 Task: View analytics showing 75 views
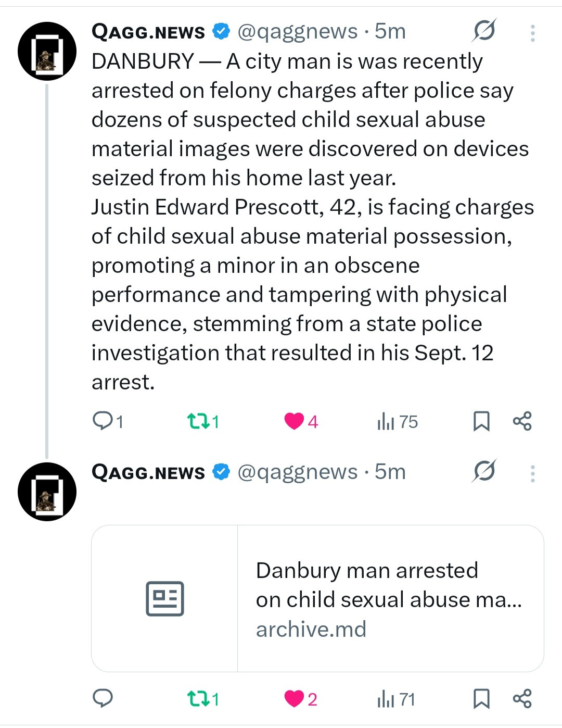coord(386,421)
